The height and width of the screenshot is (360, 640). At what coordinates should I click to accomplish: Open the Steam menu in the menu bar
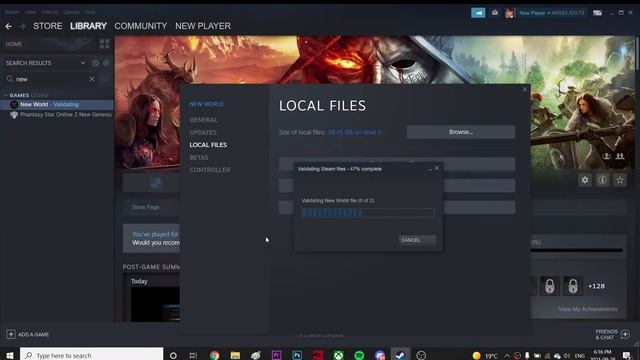coord(12,12)
